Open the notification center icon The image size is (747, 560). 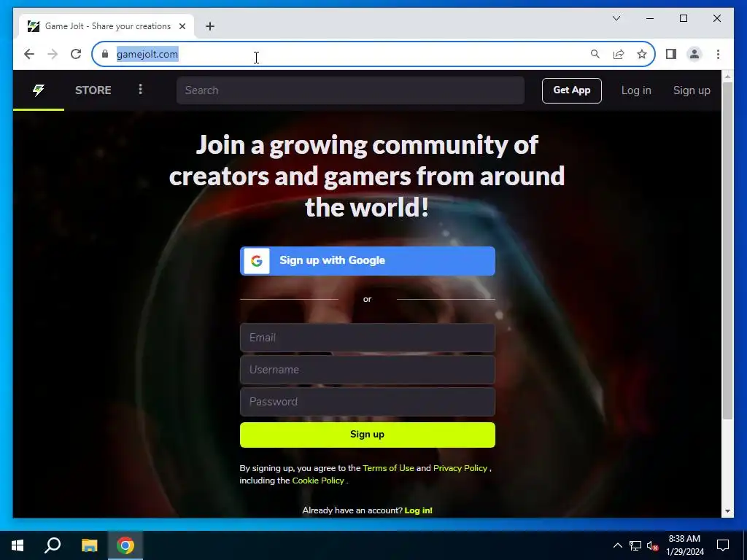[723, 545]
